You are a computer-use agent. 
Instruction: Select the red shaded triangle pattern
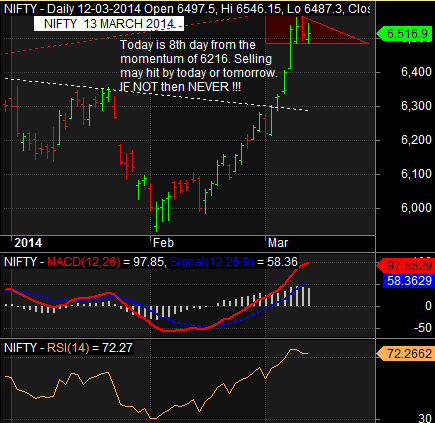317,31
